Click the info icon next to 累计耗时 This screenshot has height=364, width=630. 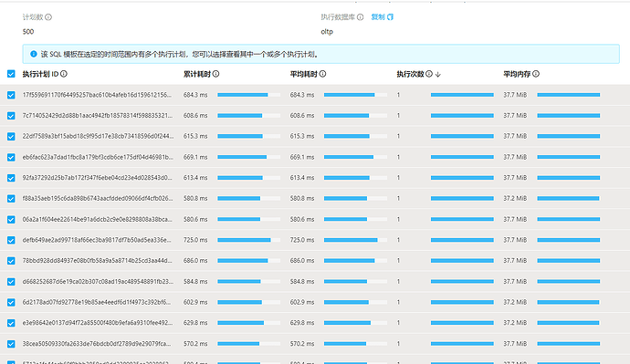pyautogui.click(x=215, y=74)
